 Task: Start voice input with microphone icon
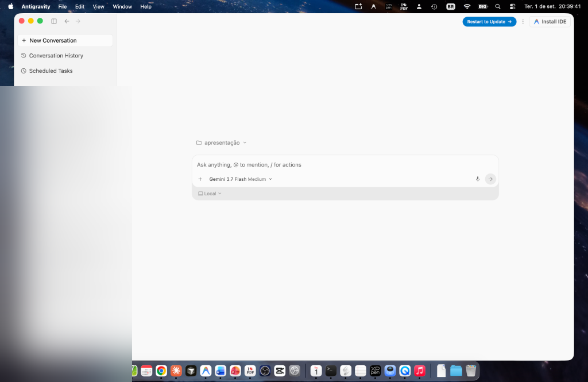tap(478, 179)
